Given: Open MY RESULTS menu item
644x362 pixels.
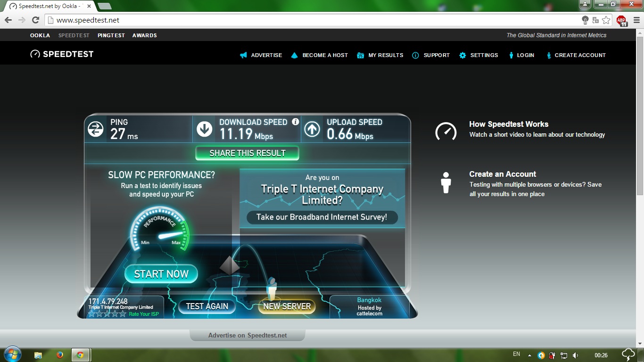Looking at the screenshot, I should pos(386,55).
